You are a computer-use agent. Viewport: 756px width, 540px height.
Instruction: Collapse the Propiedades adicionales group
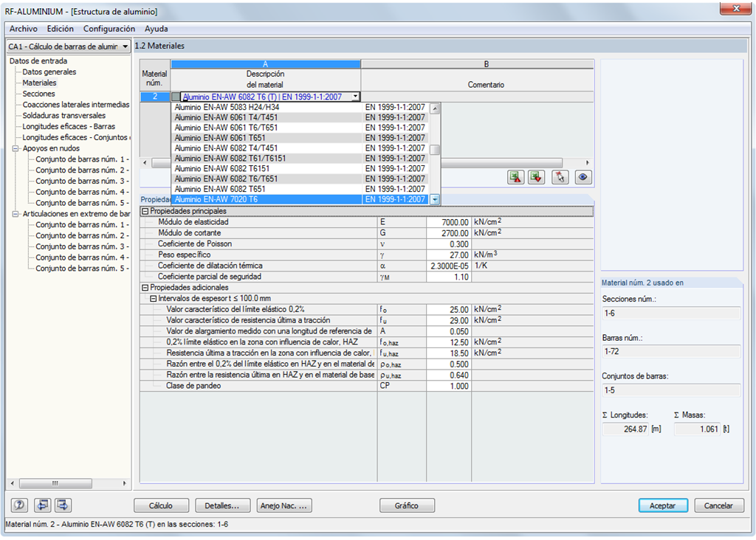click(145, 288)
